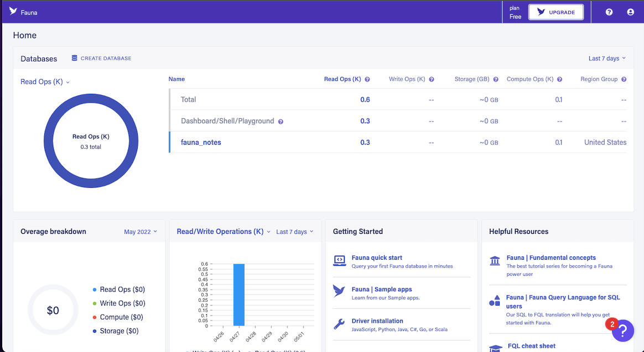
Task: Sort table by Compute Ops (K) header
Action: point(530,79)
